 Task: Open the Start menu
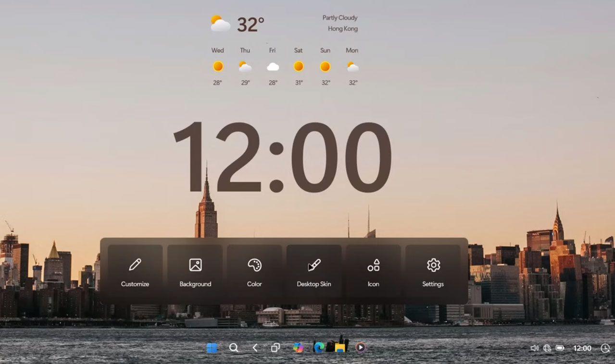point(212,348)
